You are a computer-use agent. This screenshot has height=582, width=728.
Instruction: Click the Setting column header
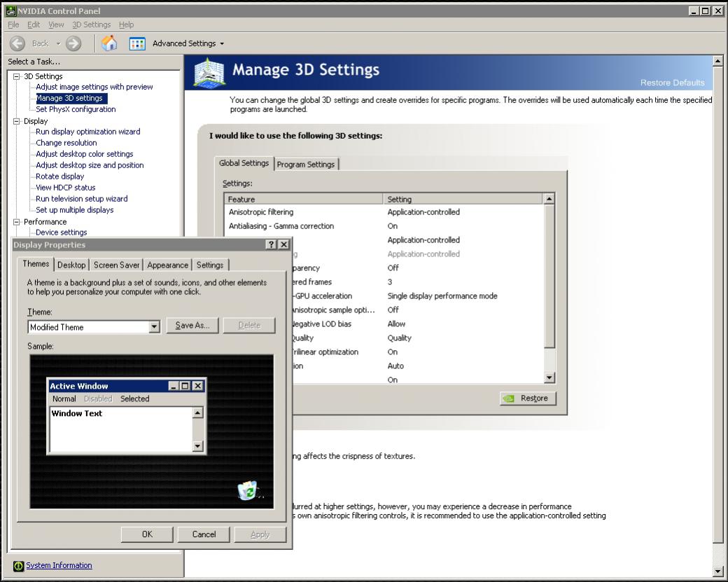coord(463,200)
